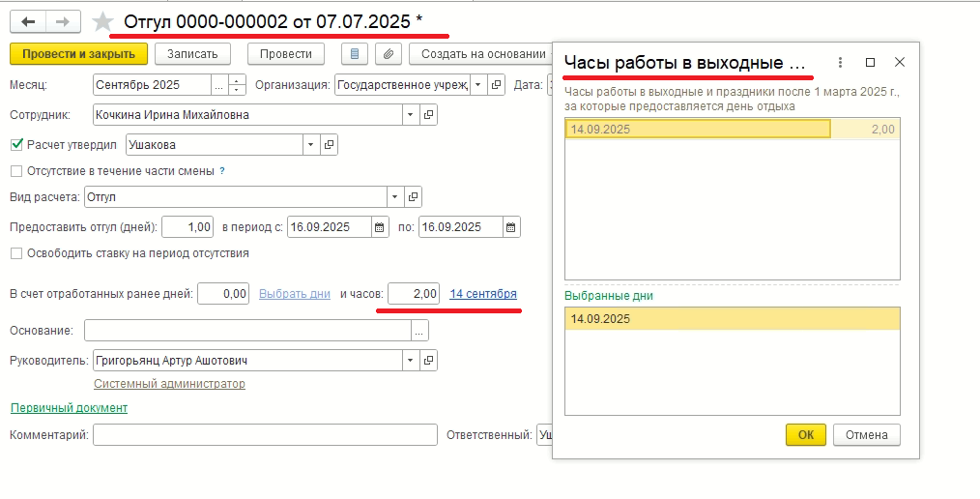This screenshot has height=499, width=980.
Task: Open the 14 сентября link
Action: 483,294
